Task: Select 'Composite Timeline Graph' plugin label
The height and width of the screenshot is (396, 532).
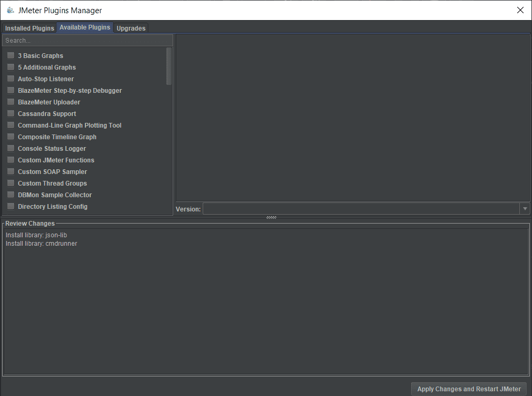Action: point(57,137)
